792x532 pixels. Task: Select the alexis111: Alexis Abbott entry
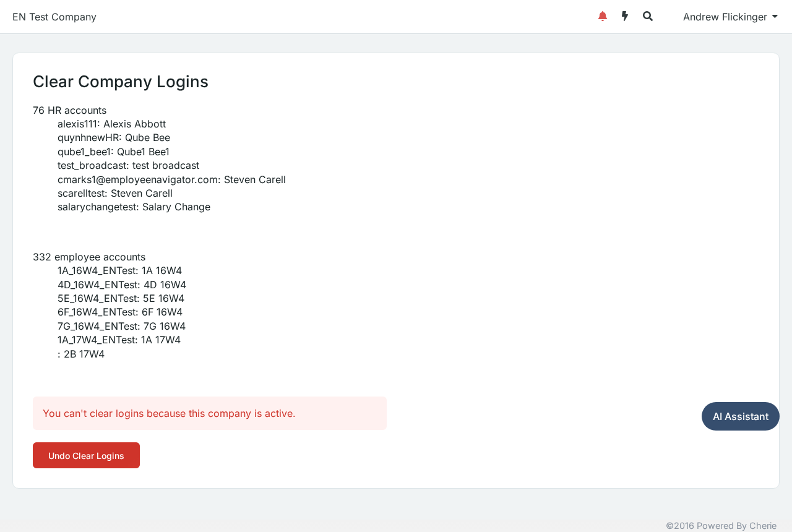click(x=111, y=124)
